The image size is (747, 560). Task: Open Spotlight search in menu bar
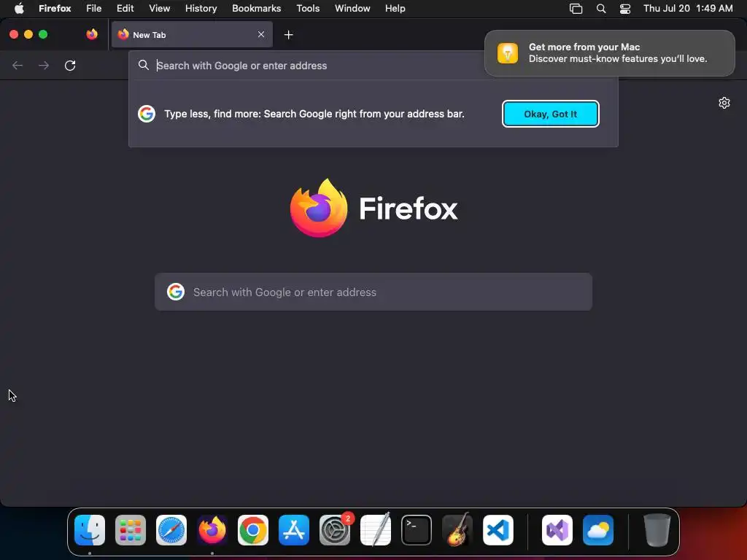point(601,9)
